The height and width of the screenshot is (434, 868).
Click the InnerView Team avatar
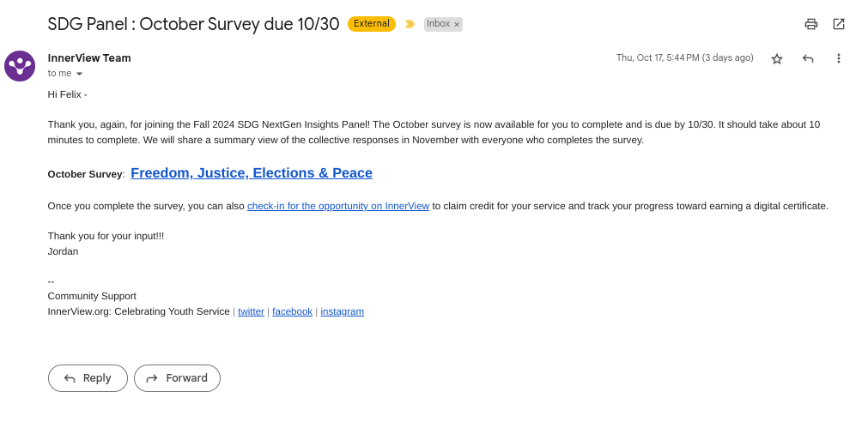click(x=20, y=66)
